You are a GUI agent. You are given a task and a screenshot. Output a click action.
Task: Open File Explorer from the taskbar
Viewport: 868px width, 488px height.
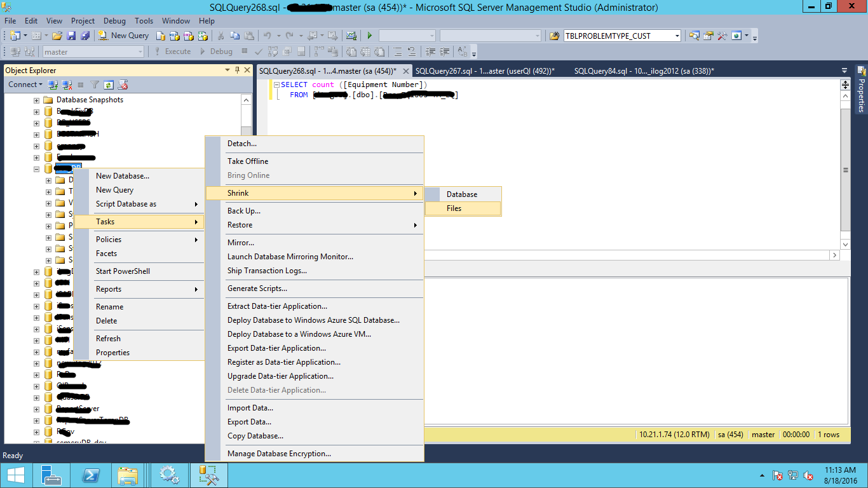[128, 475]
